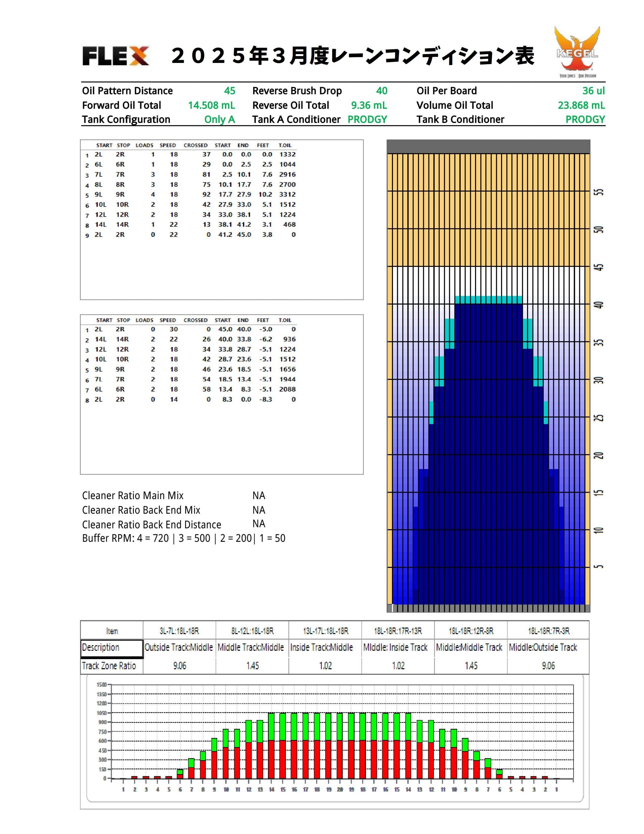644x834 pixels.
Task: Click the 2088 T.OIL cell
Action: [287, 389]
